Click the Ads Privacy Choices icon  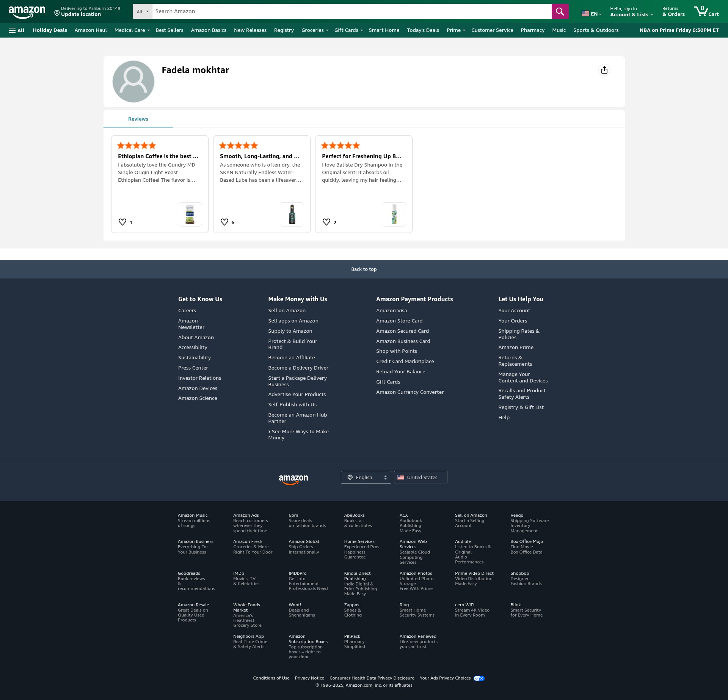[479, 678]
